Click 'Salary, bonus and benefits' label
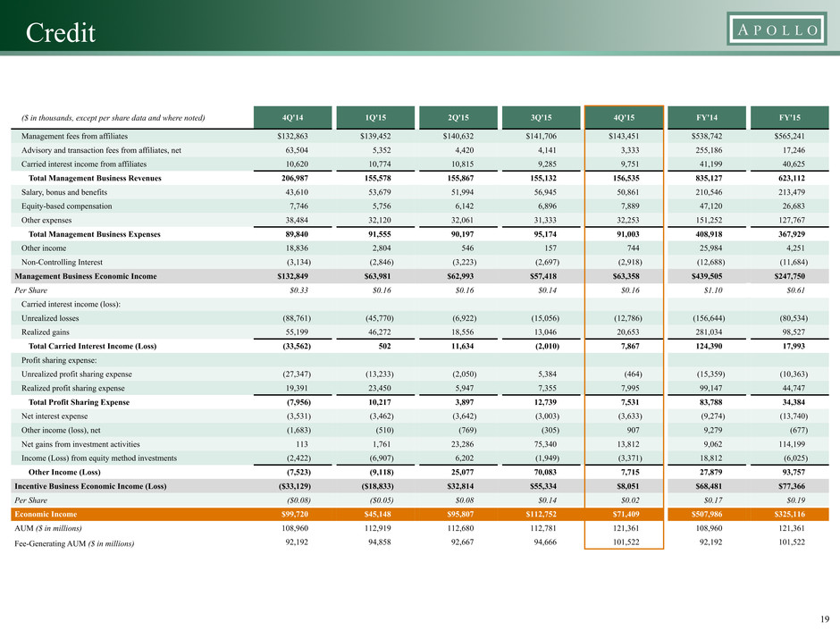Image resolution: width=840 pixels, height=630 pixels. 64,192
